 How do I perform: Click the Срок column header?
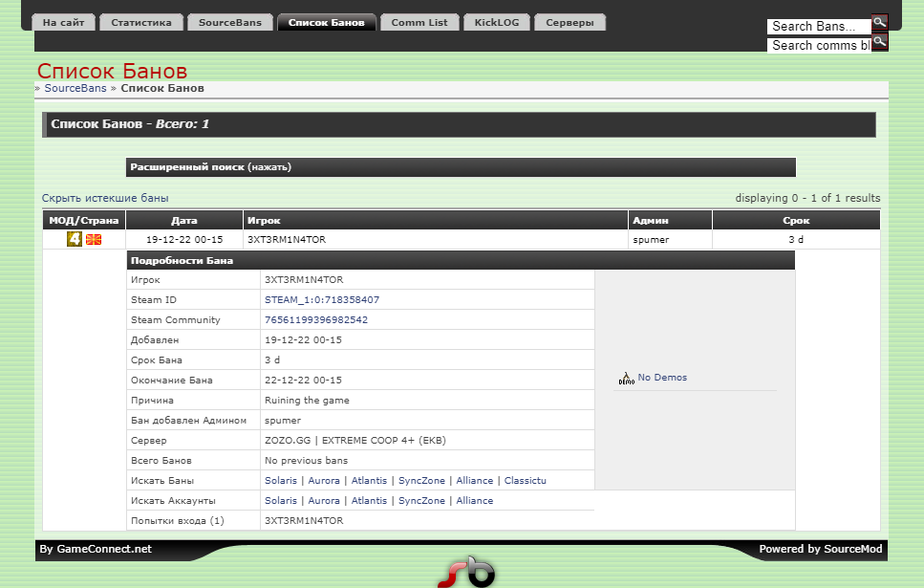point(796,220)
